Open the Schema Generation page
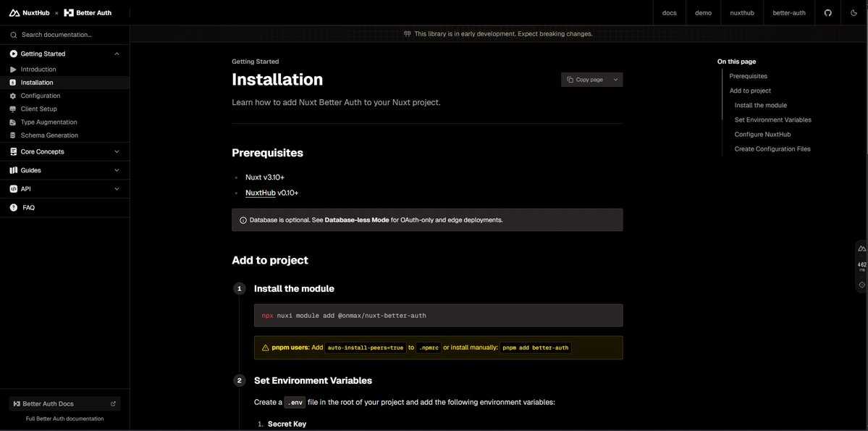Viewport: 868px width, 431px height. click(x=64, y=135)
